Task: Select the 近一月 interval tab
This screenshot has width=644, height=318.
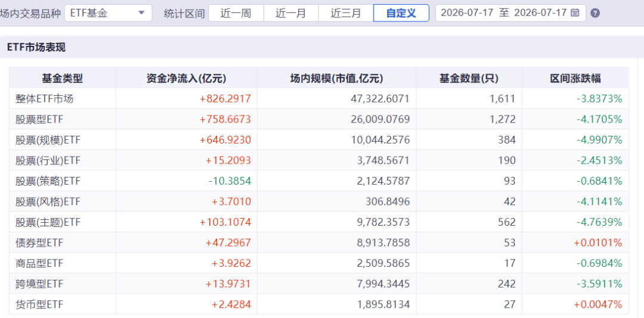Action: [x=291, y=13]
